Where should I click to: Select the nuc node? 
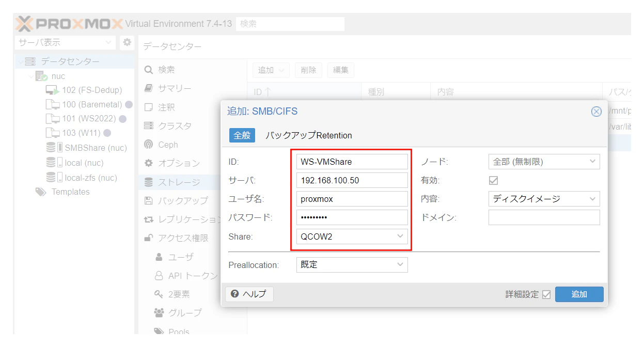click(x=51, y=76)
